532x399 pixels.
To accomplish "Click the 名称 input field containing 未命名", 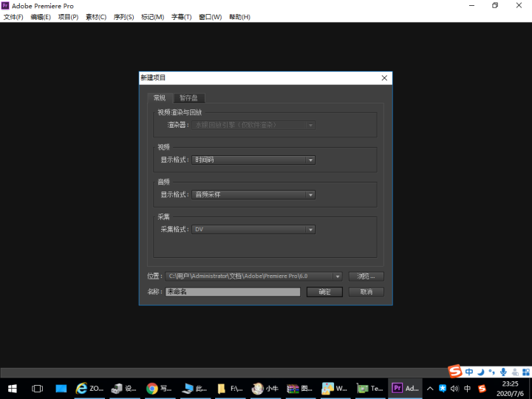I will point(233,292).
